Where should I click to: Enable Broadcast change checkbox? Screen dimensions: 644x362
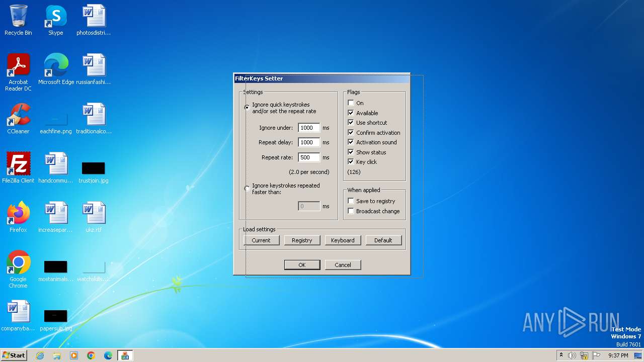(x=351, y=211)
